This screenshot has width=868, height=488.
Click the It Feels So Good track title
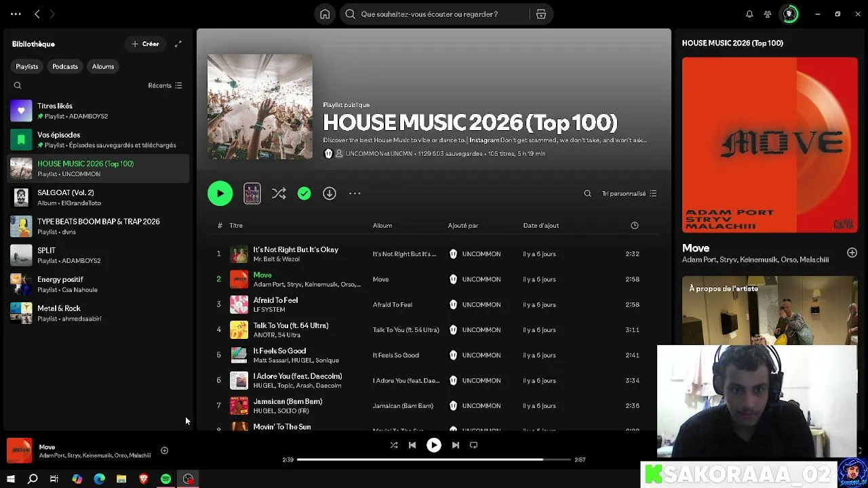click(279, 351)
